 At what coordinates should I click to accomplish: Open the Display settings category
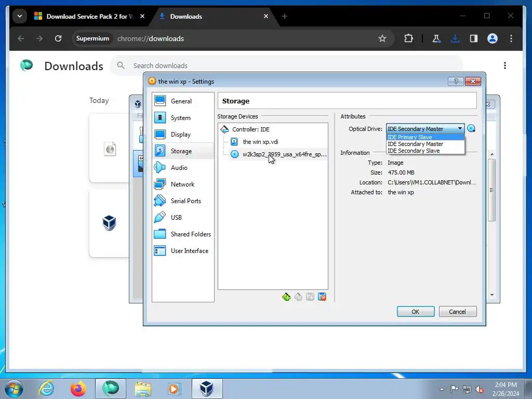[183, 135]
